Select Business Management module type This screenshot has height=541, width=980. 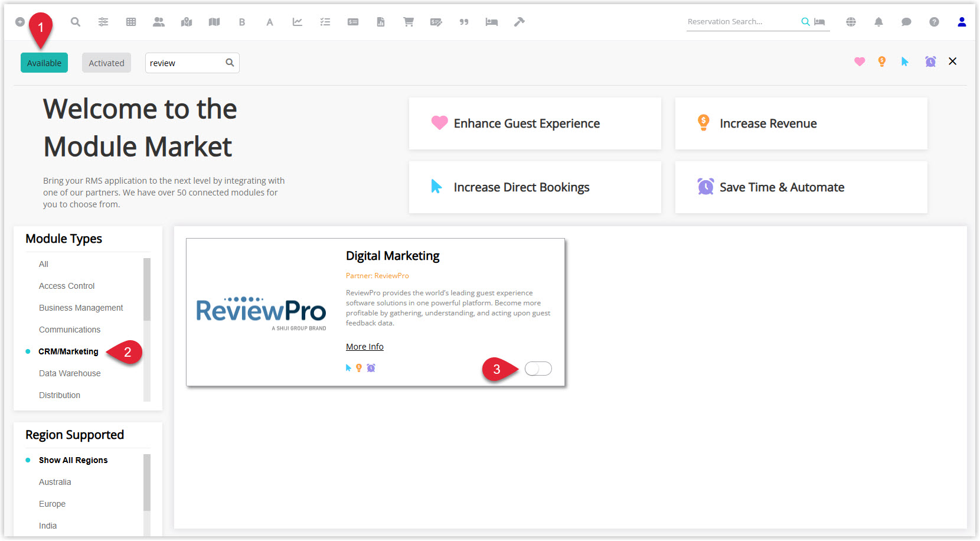click(81, 308)
